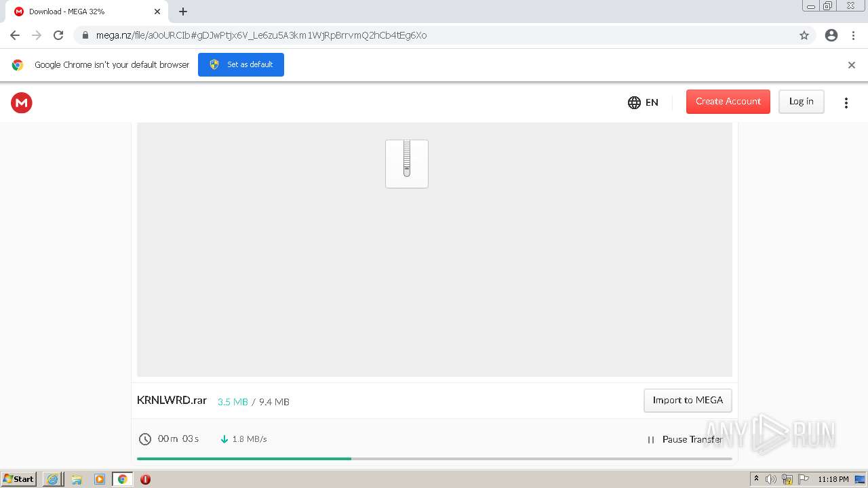
Task: Click the red Opera-style taskbar icon
Action: (145, 479)
